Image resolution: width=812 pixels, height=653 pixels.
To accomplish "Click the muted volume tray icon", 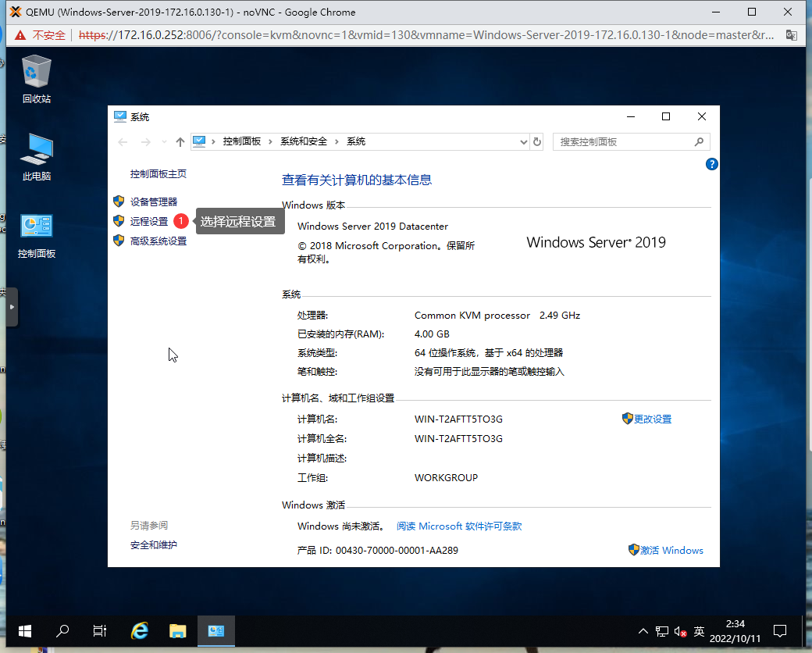I will (681, 631).
